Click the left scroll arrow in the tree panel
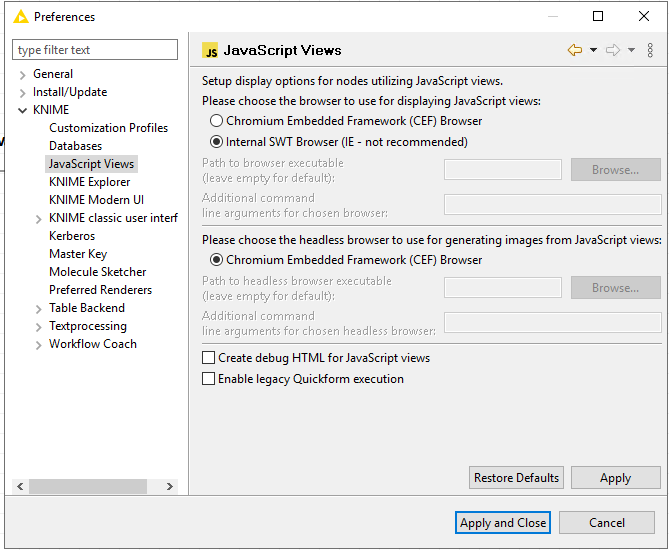The image size is (669, 550). [20, 486]
